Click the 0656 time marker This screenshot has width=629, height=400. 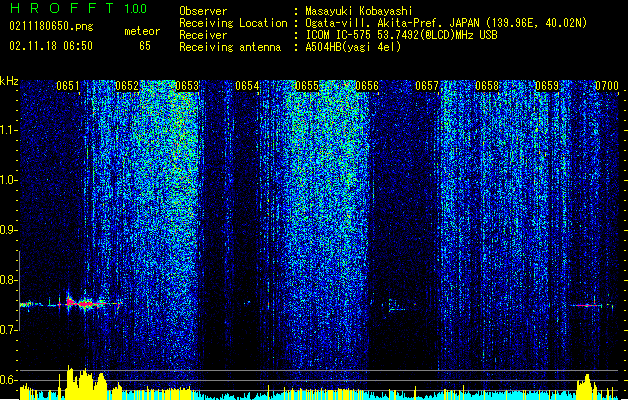[367, 86]
